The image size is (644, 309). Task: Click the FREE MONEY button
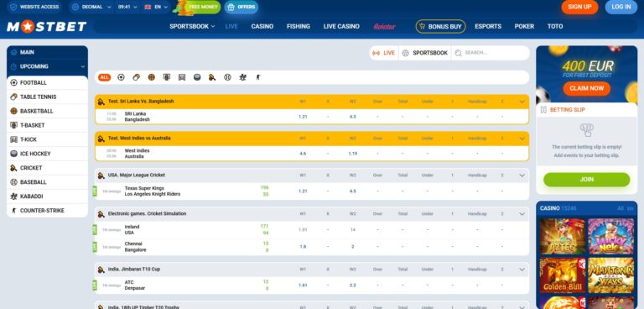point(199,7)
